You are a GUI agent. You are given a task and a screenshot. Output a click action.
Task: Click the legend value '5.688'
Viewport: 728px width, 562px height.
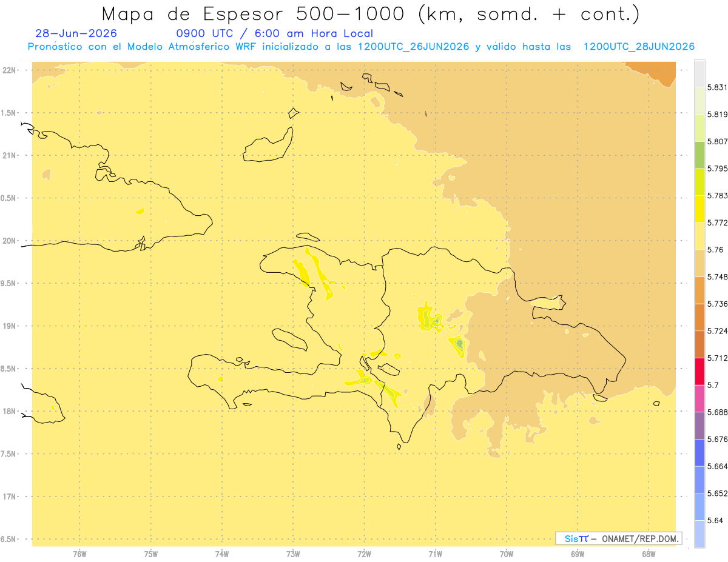pyautogui.click(x=718, y=412)
